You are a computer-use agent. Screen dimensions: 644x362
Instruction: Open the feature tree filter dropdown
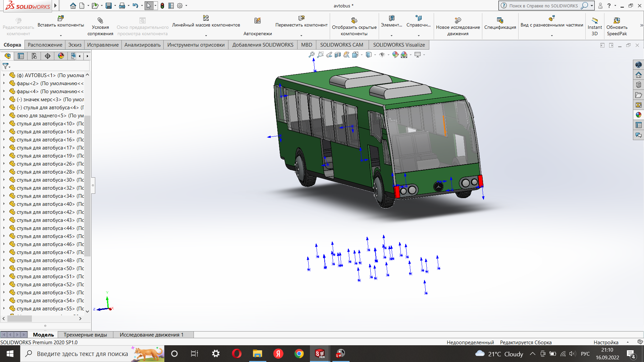coord(6,66)
